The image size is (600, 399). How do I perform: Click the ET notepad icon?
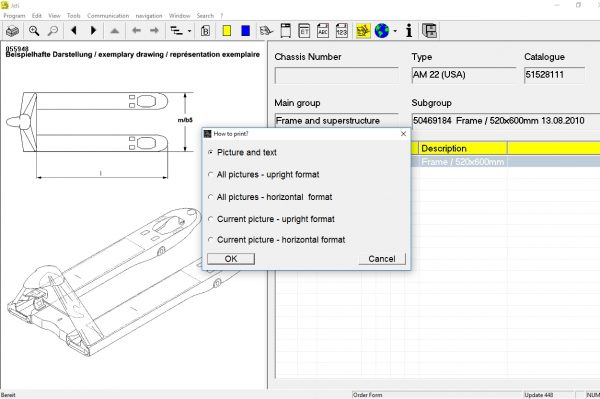[x=304, y=31]
